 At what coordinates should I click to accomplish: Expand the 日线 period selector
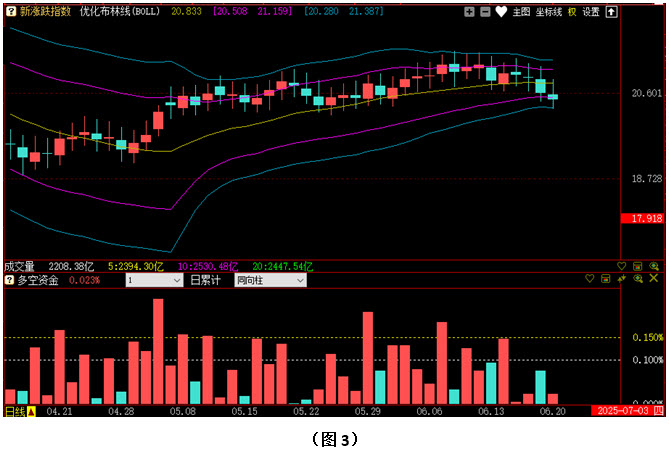[20, 411]
